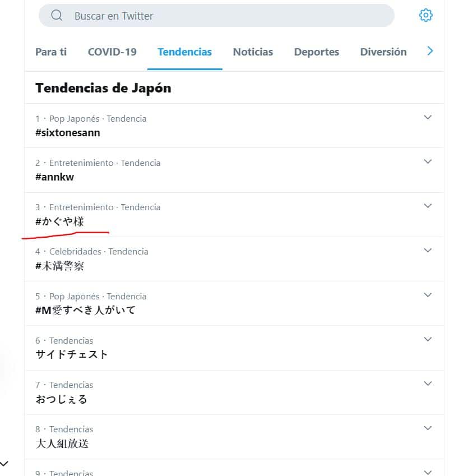
Task: Open the 大人組放送 trending topic
Action: (62, 443)
